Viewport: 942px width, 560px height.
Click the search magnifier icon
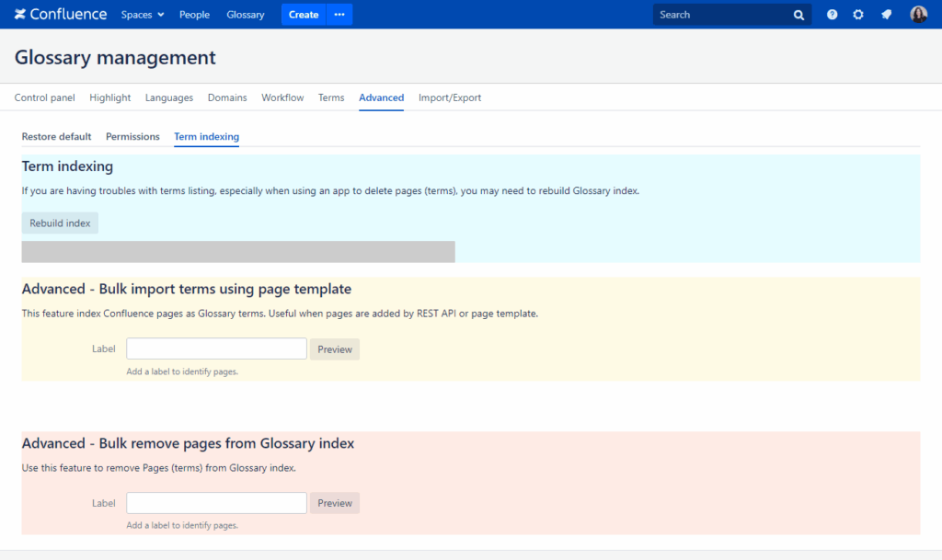coord(798,15)
